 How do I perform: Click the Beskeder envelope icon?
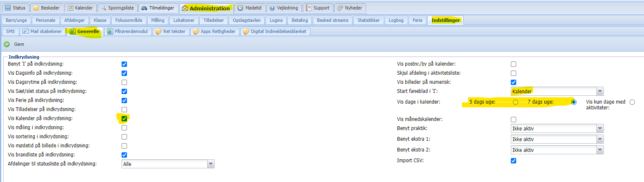36,8
